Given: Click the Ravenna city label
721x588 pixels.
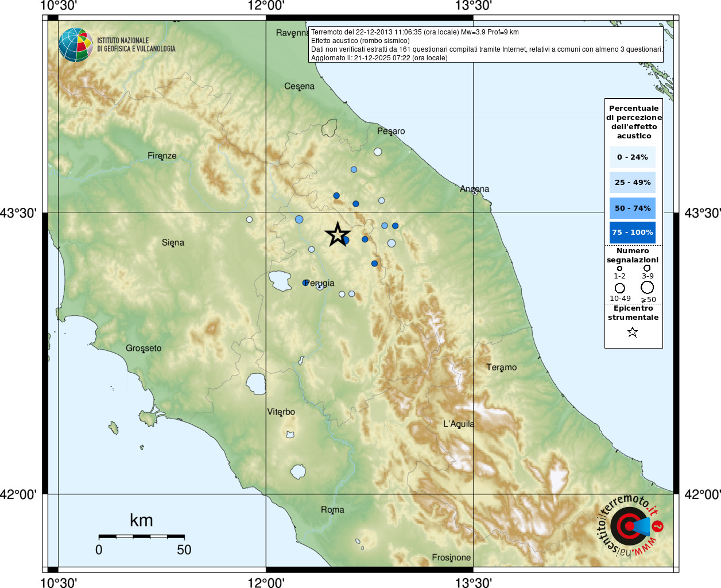Looking at the screenshot, I should (x=292, y=33).
